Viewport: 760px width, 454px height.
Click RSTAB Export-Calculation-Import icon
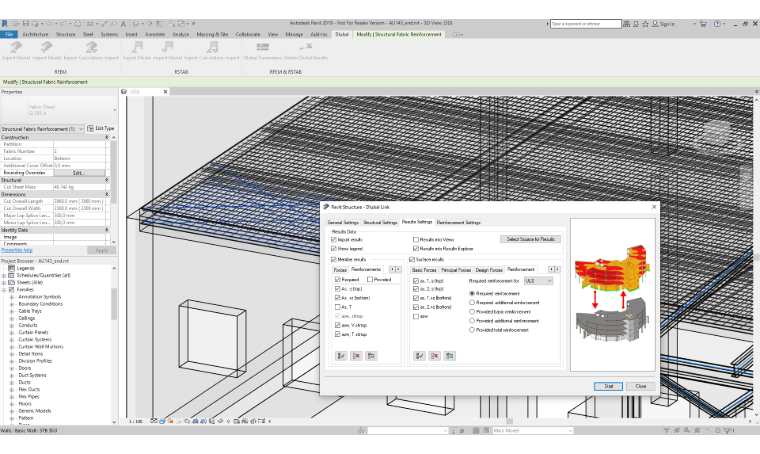(212, 47)
